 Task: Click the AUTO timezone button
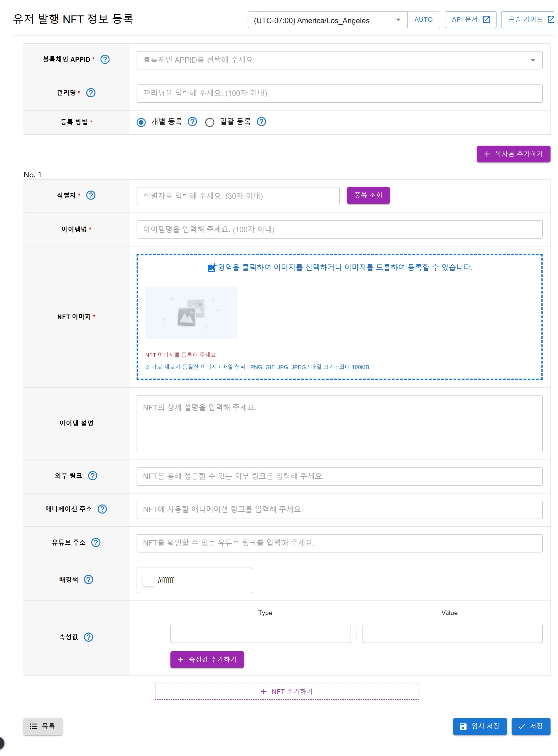424,20
